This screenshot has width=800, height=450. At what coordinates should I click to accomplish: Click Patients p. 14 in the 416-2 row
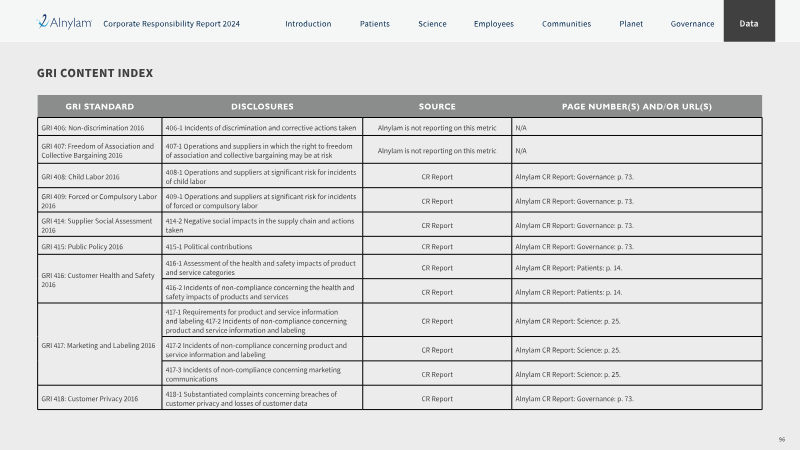(x=568, y=292)
